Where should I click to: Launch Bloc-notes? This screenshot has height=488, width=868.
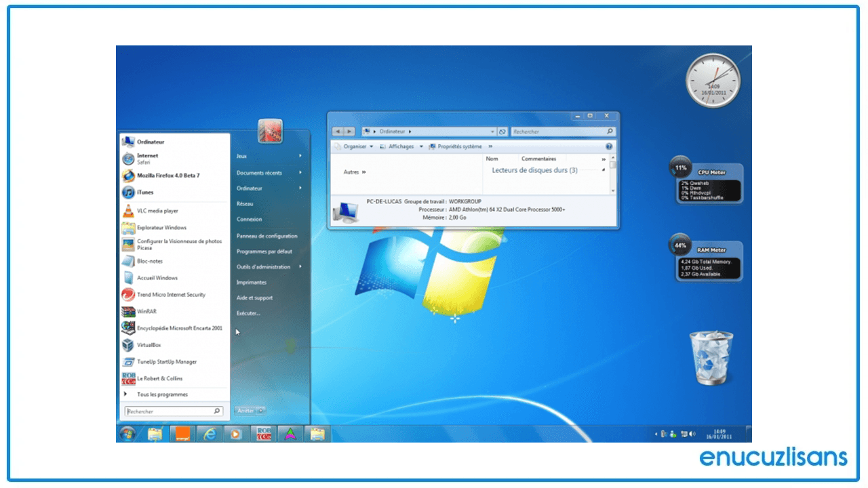[175, 261]
